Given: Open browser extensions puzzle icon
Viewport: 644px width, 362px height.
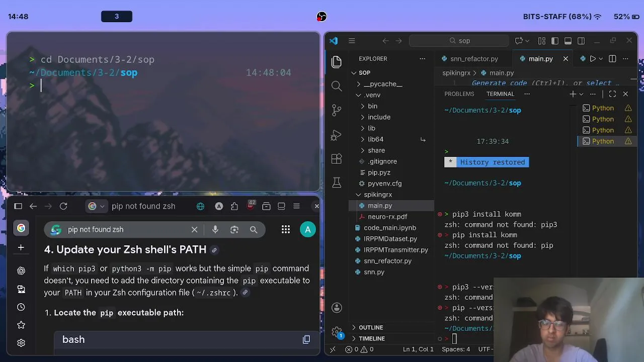Looking at the screenshot, I should click(234, 206).
